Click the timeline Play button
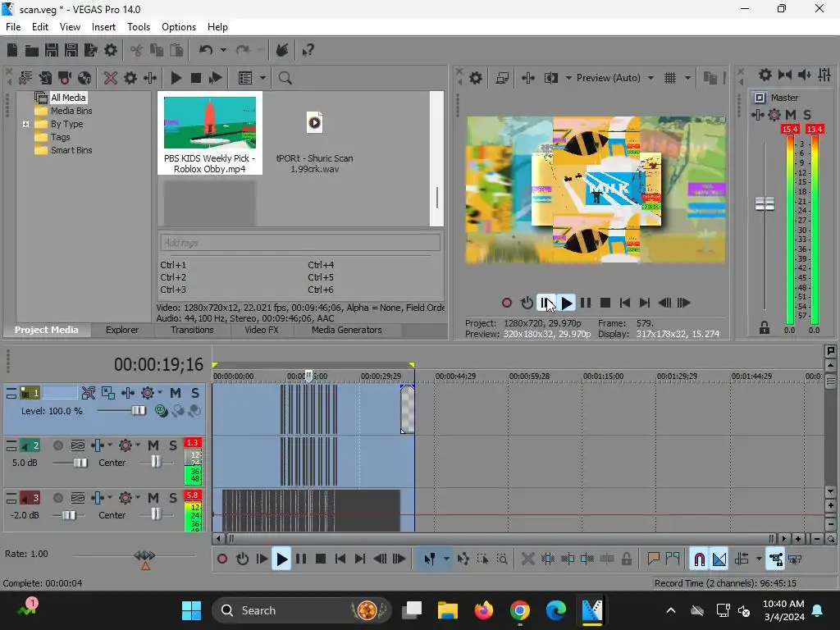This screenshot has height=630, width=840. [x=281, y=559]
